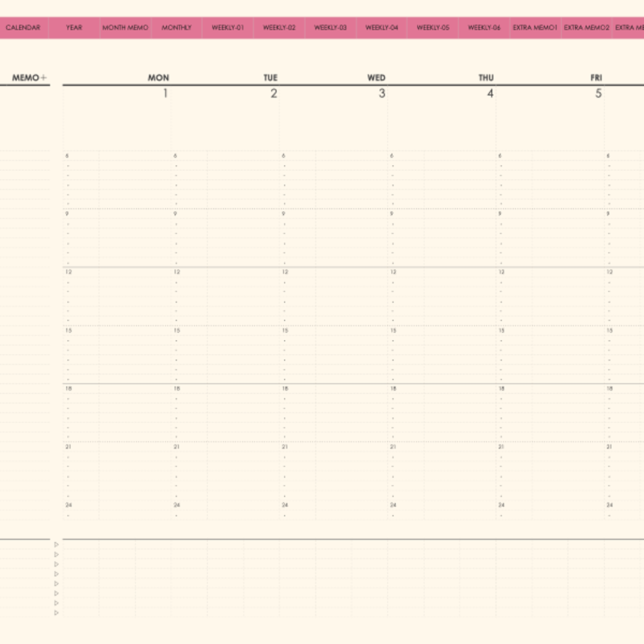Click the TUE day header
This screenshot has height=644, width=644.
click(271, 78)
